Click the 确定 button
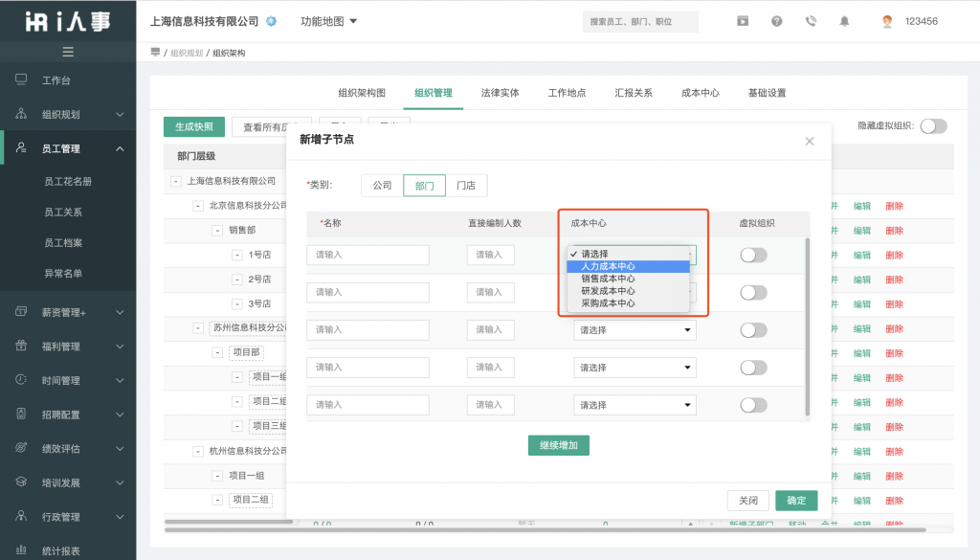The height and width of the screenshot is (560, 980). point(796,500)
